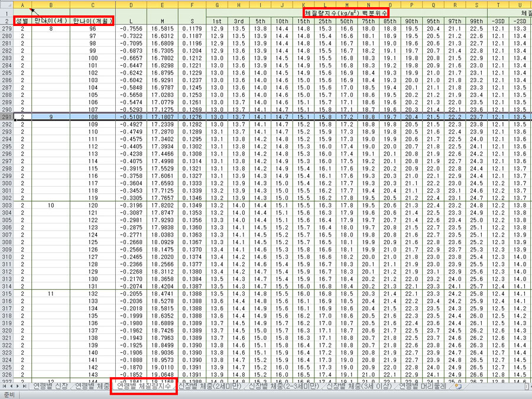
Task: Select row 303 header
Action: click(7, 205)
